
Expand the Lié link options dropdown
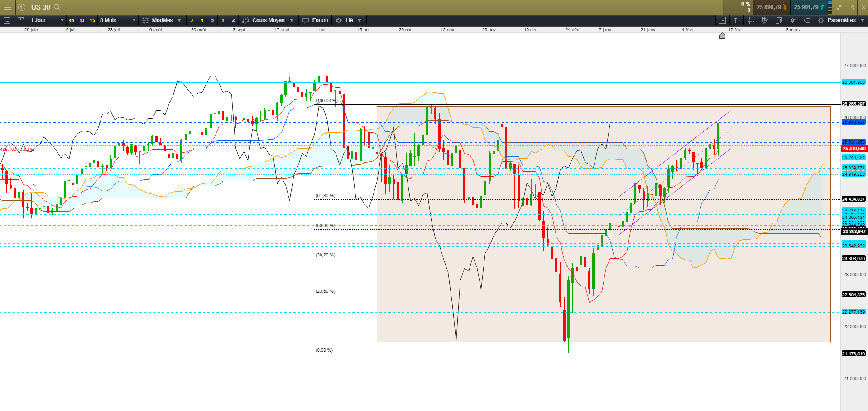click(360, 20)
